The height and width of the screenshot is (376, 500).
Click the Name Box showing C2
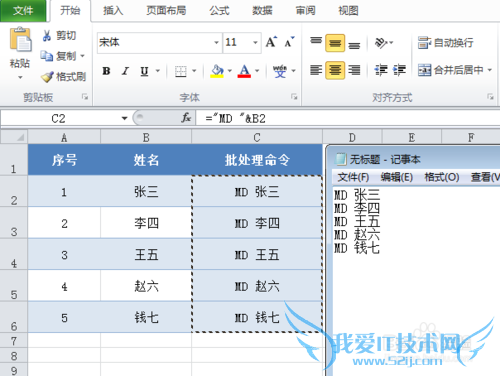click(59, 119)
